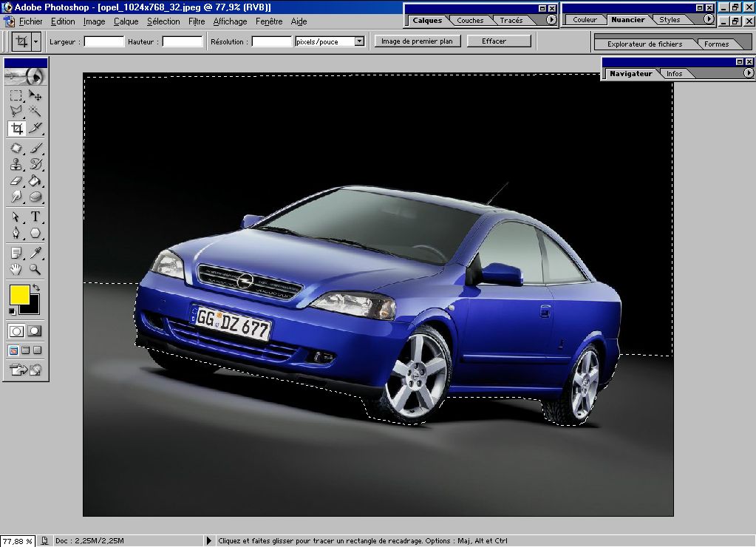Viewport: 756px width, 547px height.
Task: Select the Path Selection arrow tool
Action: [16, 217]
